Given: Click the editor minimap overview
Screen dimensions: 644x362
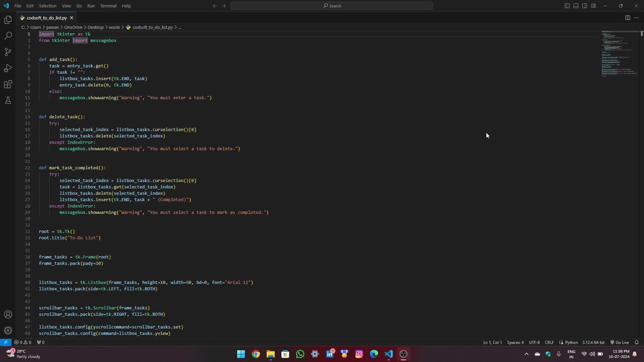Looking at the screenshot, I should [619, 53].
